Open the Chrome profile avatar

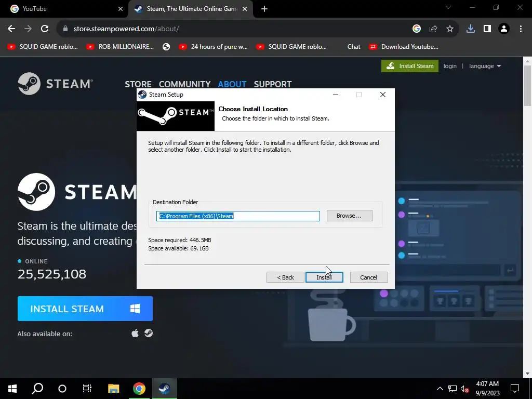click(x=504, y=29)
